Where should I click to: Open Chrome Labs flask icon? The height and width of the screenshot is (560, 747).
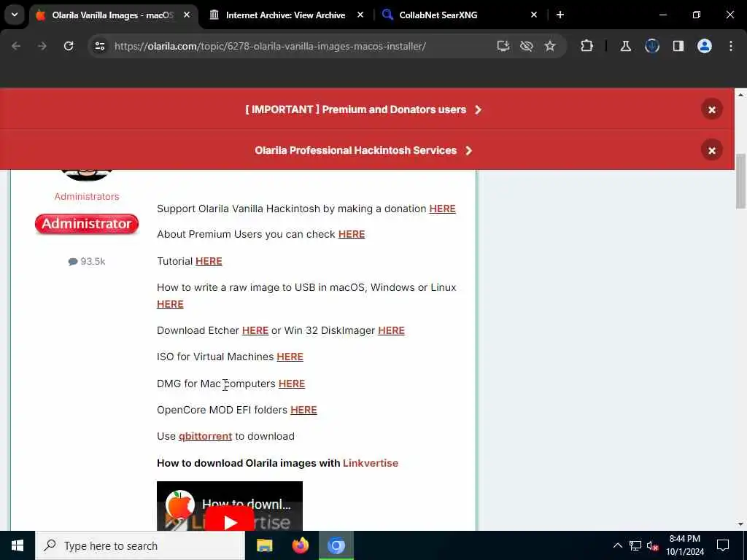click(x=625, y=46)
